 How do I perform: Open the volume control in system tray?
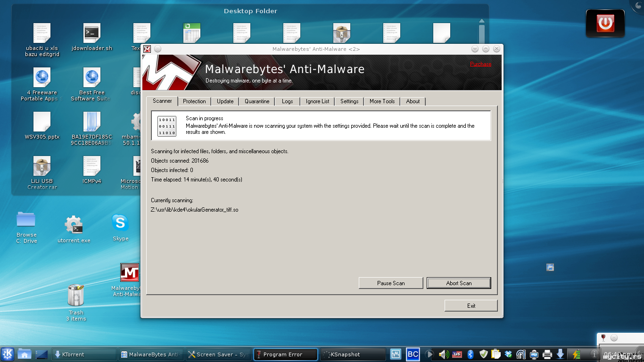pyautogui.click(x=444, y=354)
